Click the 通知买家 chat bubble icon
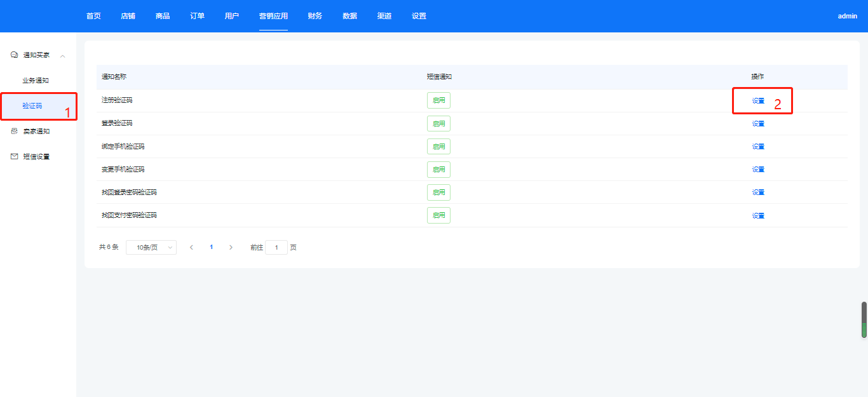This screenshot has width=868, height=397. click(x=14, y=55)
